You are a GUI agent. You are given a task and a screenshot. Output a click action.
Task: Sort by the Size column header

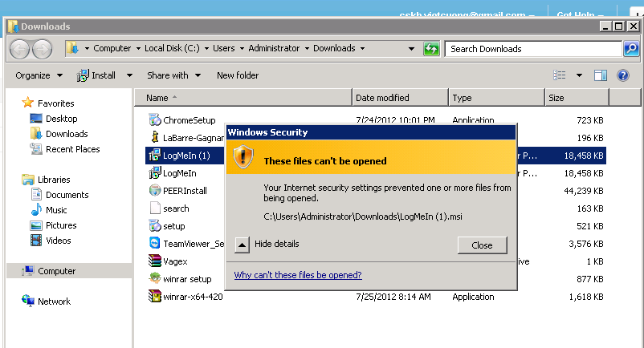coord(577,98)
